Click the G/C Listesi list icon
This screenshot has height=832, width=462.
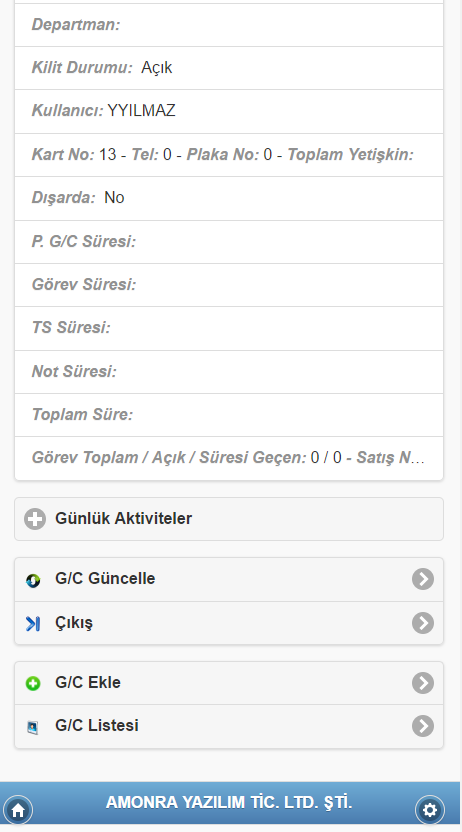coord(33,727)
